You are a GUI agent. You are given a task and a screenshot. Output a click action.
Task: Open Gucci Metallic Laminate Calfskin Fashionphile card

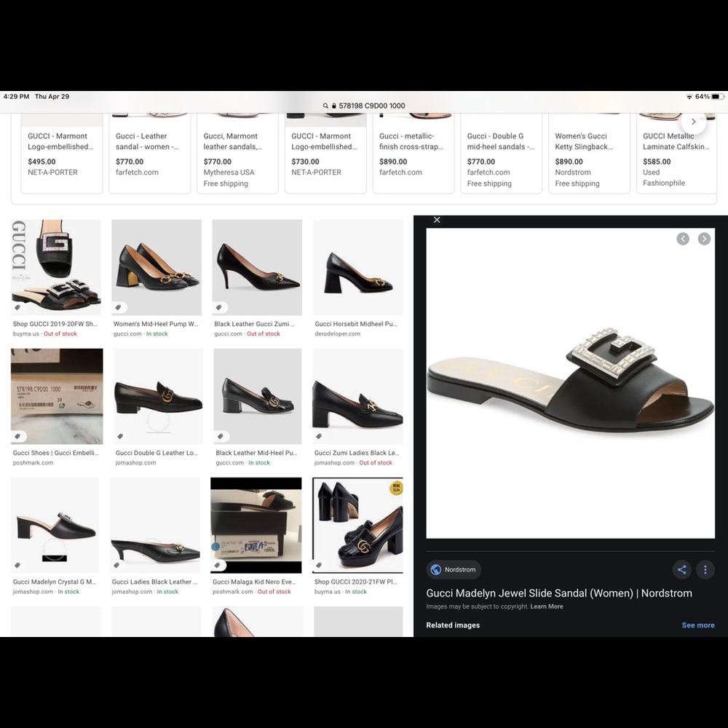click(676, 153)
